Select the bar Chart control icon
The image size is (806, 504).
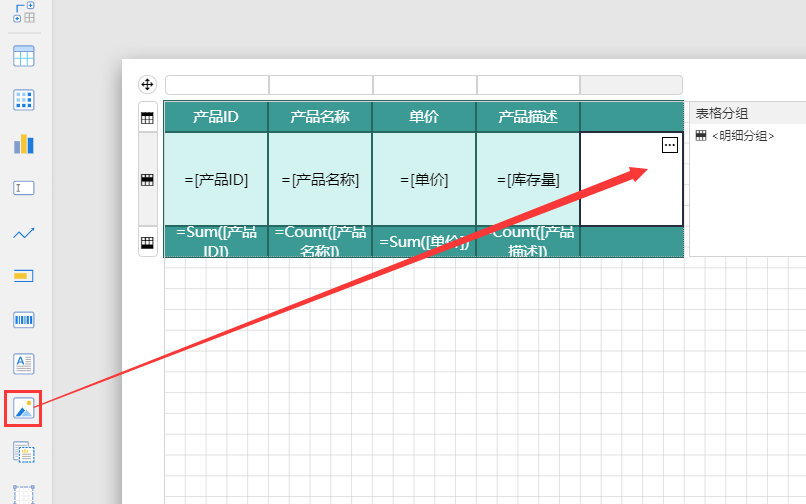(x=24, y=144)
